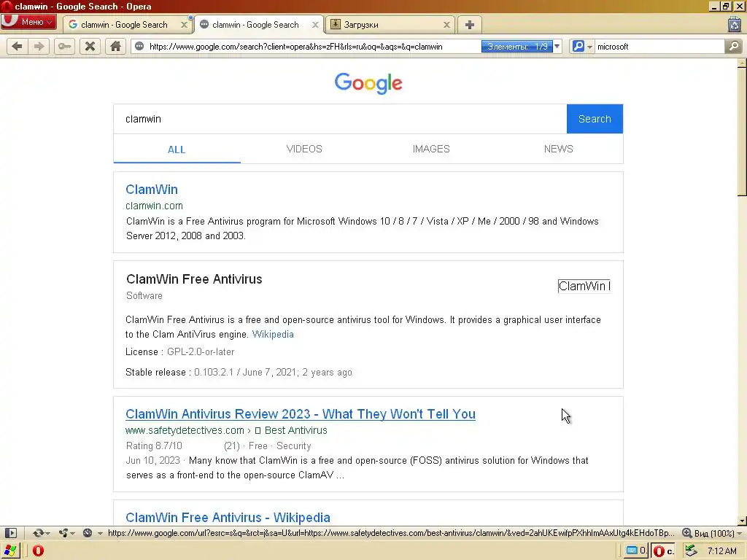Switch to the NEWS tab

pyautogui.click(x=558, y=149)
